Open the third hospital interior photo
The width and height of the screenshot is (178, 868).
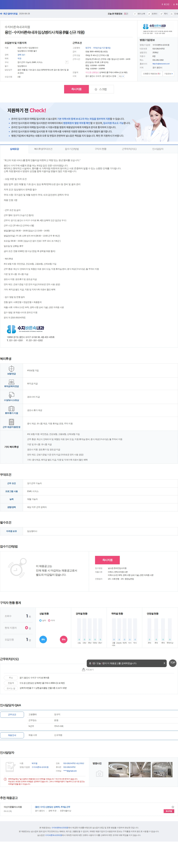click(x=162, y=770)
